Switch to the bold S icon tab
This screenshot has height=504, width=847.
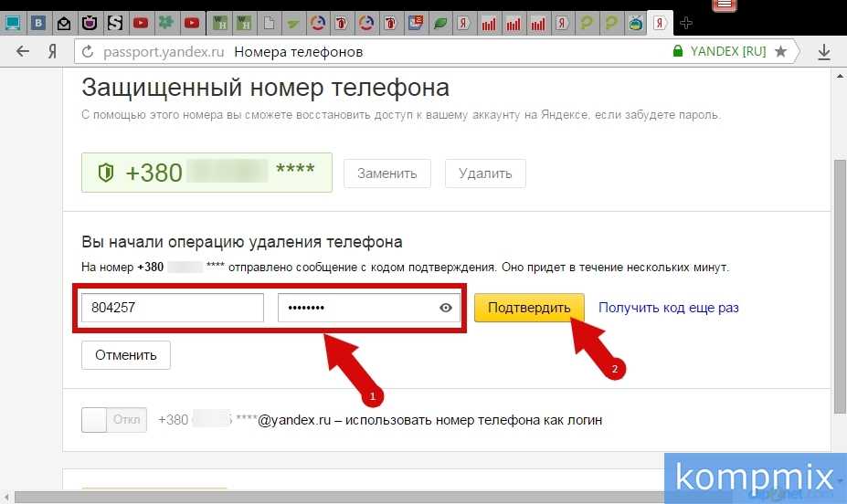pos(114,23)
